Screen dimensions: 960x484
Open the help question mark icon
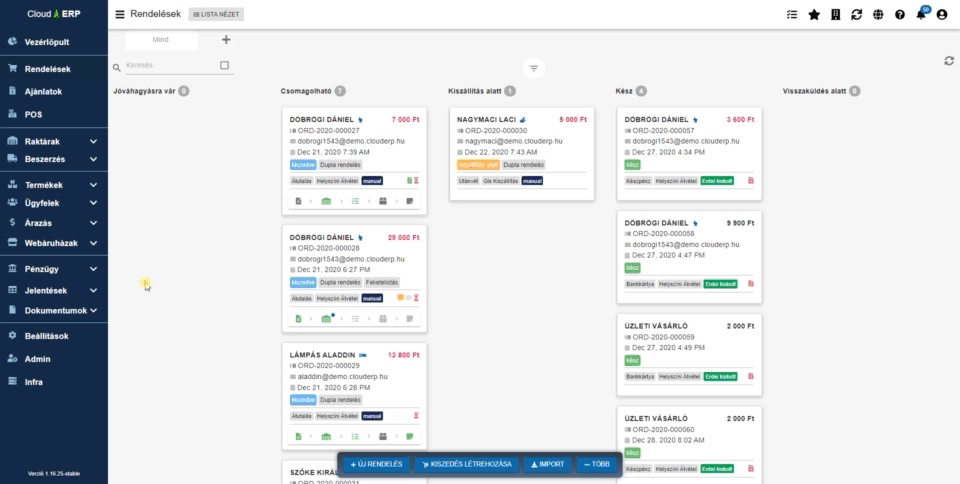pyautogui.click(x=900, y=15)
